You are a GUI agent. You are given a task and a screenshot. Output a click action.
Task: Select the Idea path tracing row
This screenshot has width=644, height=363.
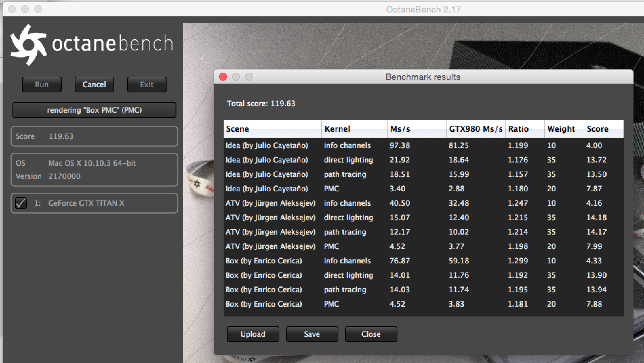pyautogui.click(x=423, y=174)
